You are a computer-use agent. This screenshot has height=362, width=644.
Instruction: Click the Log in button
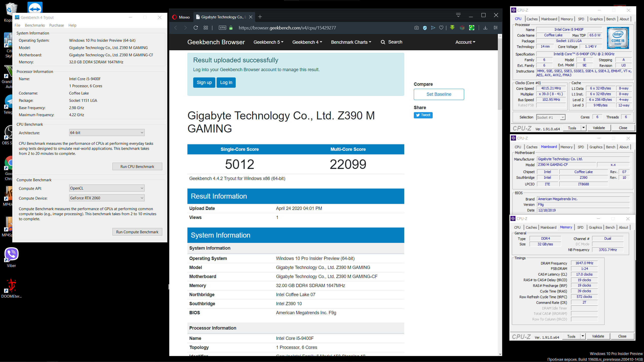point(226,82)
